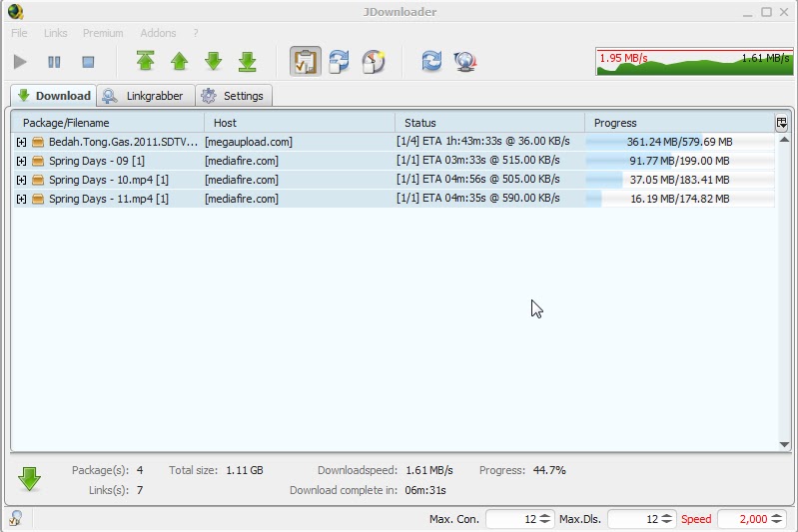
Task: Open the File menu
Action: (19, 33)
